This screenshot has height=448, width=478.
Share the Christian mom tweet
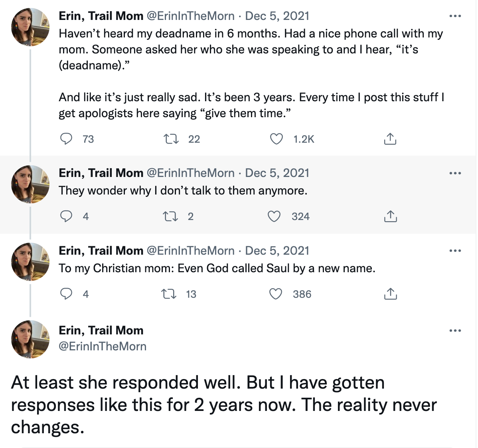390,294
